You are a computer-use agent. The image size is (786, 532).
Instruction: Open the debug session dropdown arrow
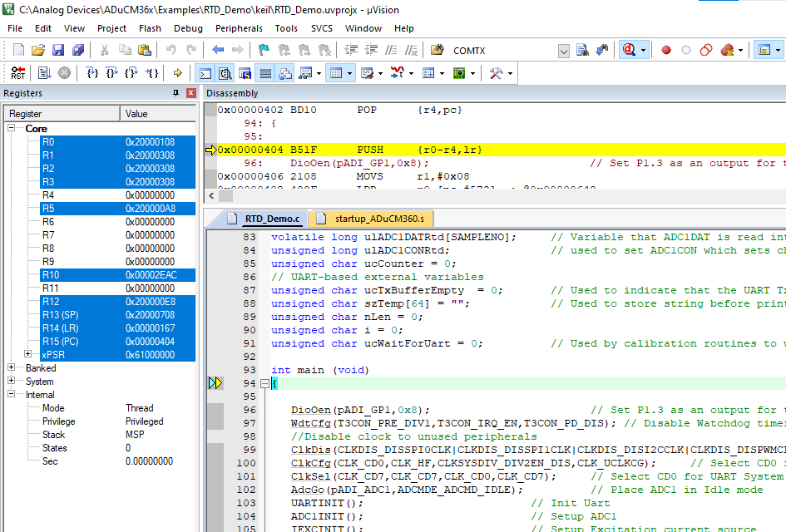(643, 50)
